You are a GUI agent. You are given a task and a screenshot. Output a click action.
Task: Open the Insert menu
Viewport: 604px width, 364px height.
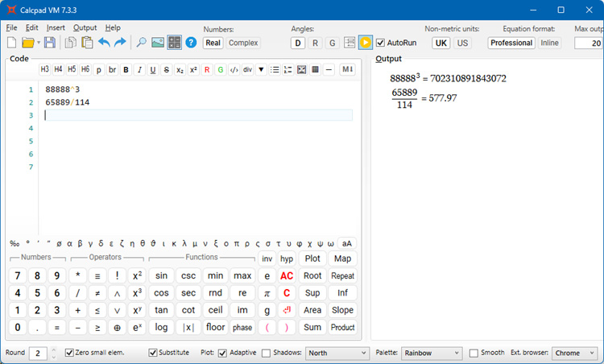tap(56, 27)
